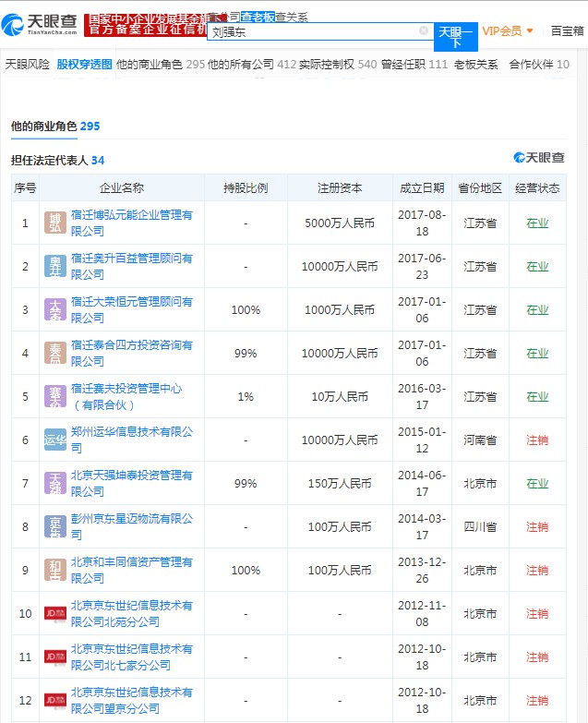Expand the VIP会员 dropdown arrow
588x723 pixels.
[x=530, y=30]
